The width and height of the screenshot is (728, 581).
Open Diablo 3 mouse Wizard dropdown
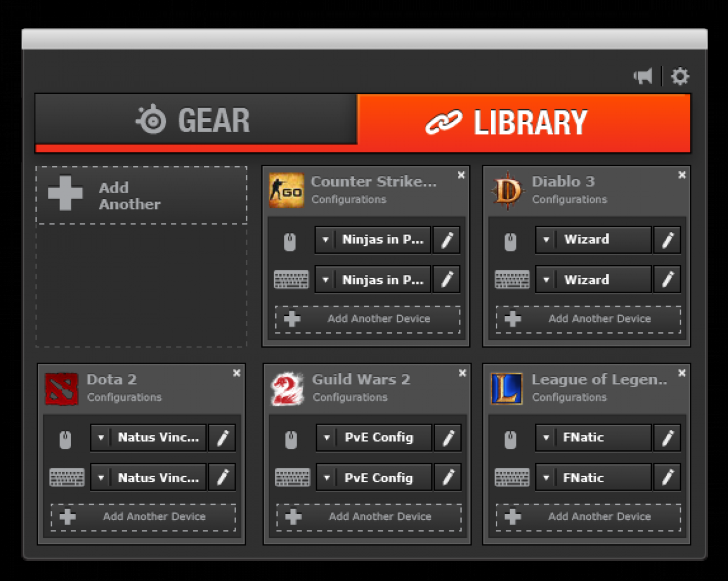tap(546, 240)
